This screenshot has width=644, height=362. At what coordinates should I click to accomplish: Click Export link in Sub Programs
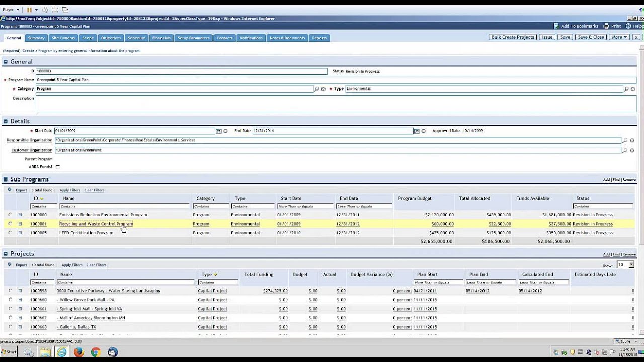tap(21, 190)
